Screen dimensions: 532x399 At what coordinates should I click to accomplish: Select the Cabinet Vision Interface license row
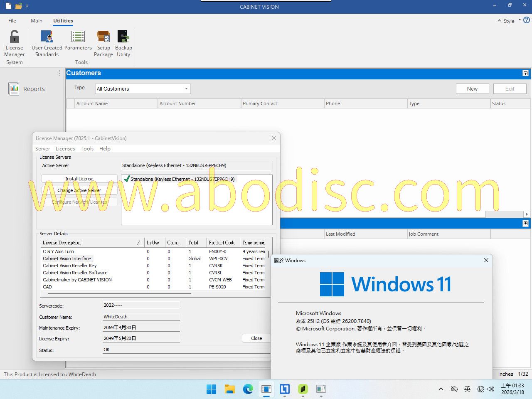tap(67, 259)
